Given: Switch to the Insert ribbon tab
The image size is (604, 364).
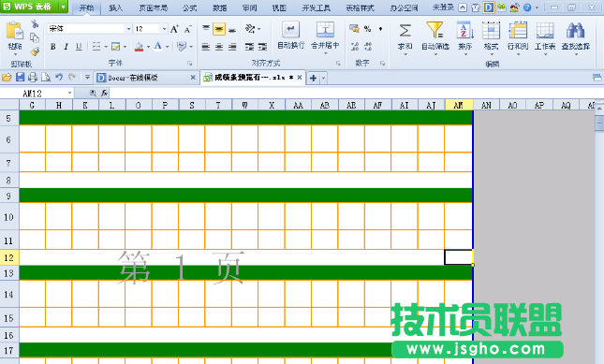Looking at the screenshot, I should [x=116, y=7].
